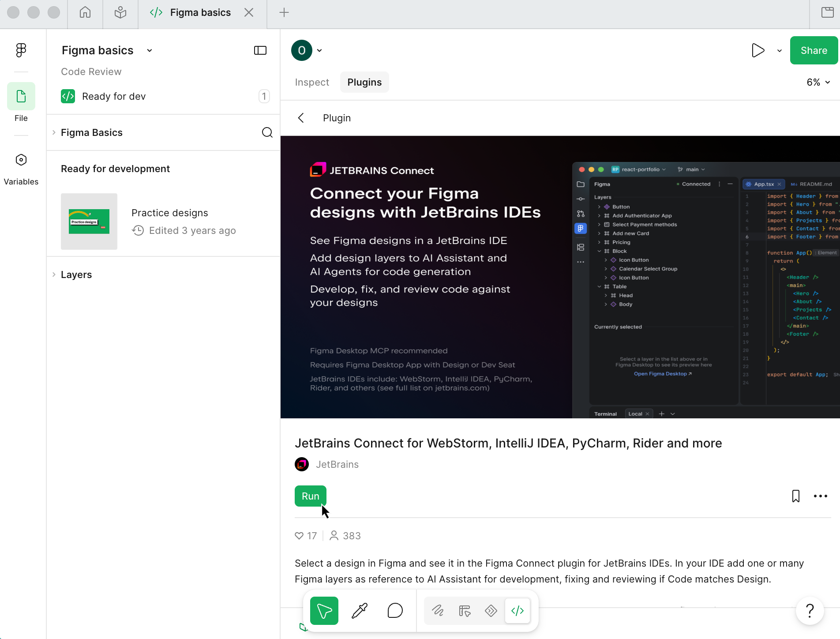Open the Ready for dev view

pos(114,96)
